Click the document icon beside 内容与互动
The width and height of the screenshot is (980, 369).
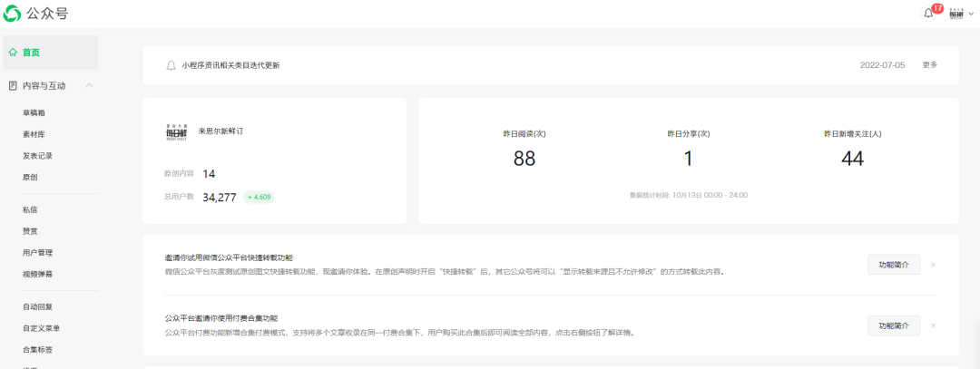pos(13,85)
